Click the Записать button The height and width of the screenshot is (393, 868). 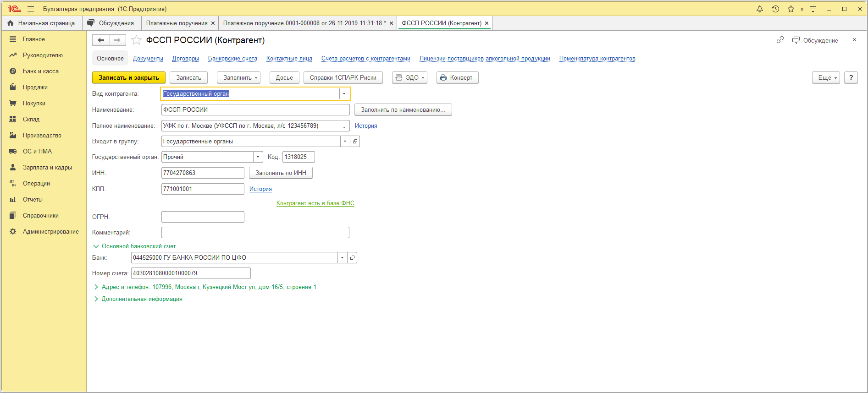pyautogui.click(x=188, y=78)
